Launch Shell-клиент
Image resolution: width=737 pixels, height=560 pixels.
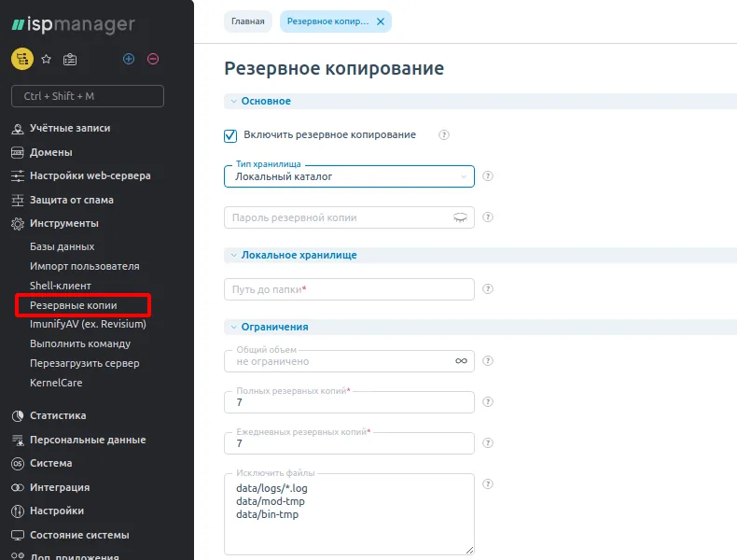[61, 286]
